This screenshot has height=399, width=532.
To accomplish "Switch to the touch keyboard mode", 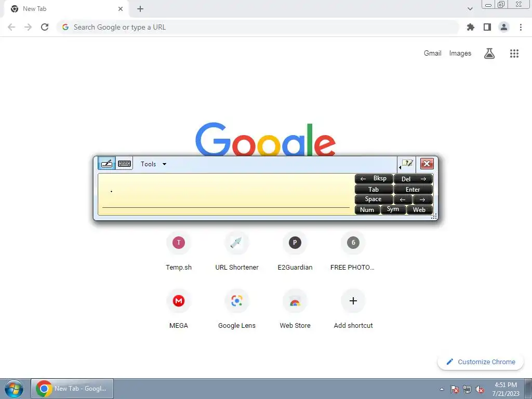I will coord(124,164).
